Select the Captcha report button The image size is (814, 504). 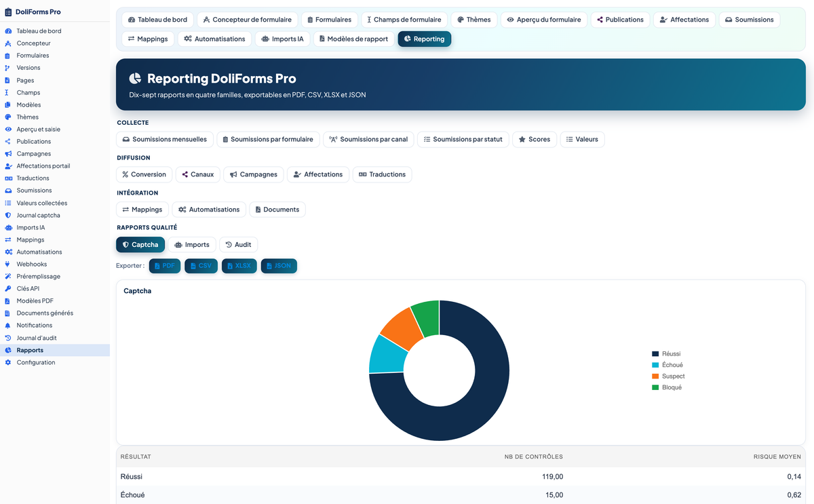tap(140, 244)
